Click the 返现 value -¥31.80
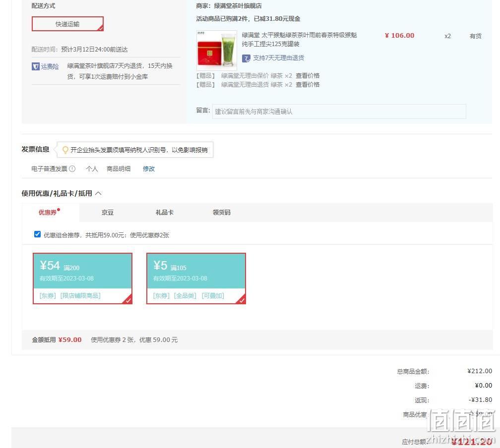 click(x=480, y=400)
